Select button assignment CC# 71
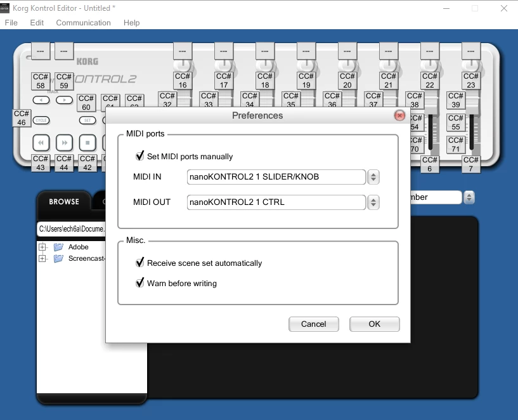 456,145
